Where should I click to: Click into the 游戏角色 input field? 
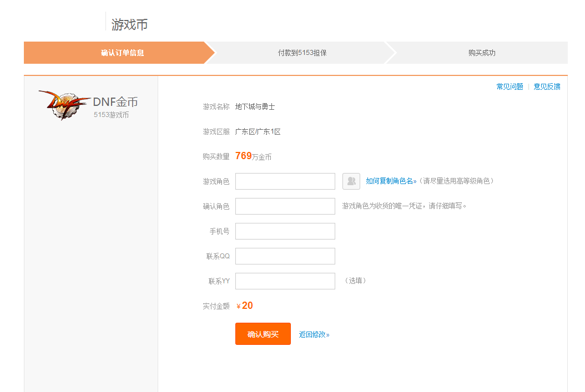(x=285, y=181)
